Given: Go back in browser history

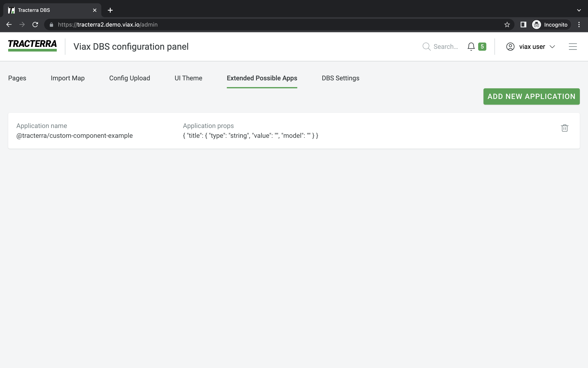Looking at the screenshot, I should (x=9, y=25).
